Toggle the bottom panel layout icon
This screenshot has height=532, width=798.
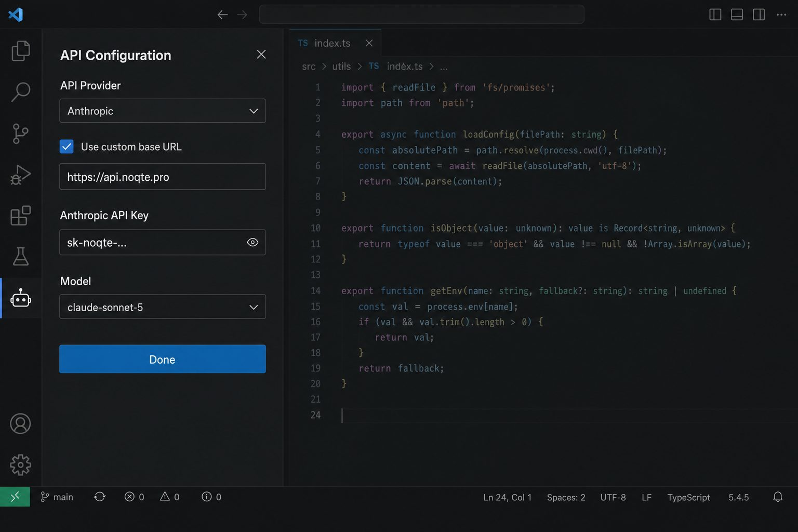click(x=737, y=15)
